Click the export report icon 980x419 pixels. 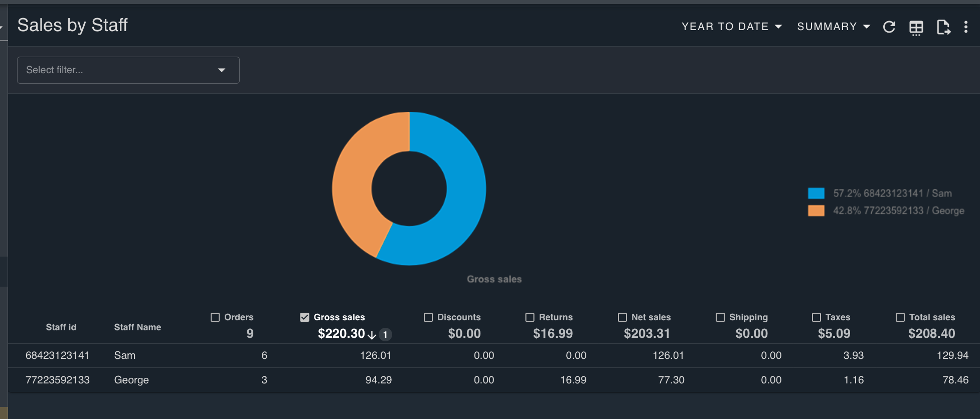943,27
